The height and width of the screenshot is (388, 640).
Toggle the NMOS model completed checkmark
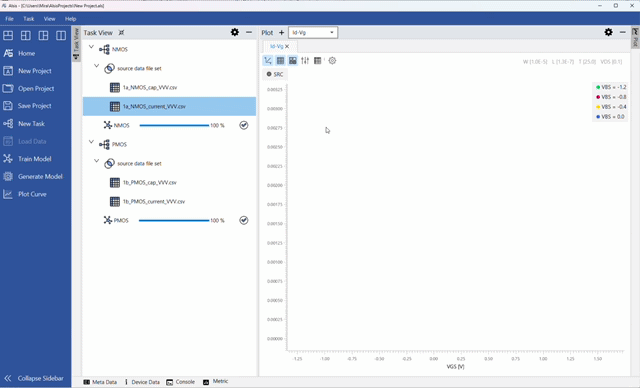(x=244, y=125)
